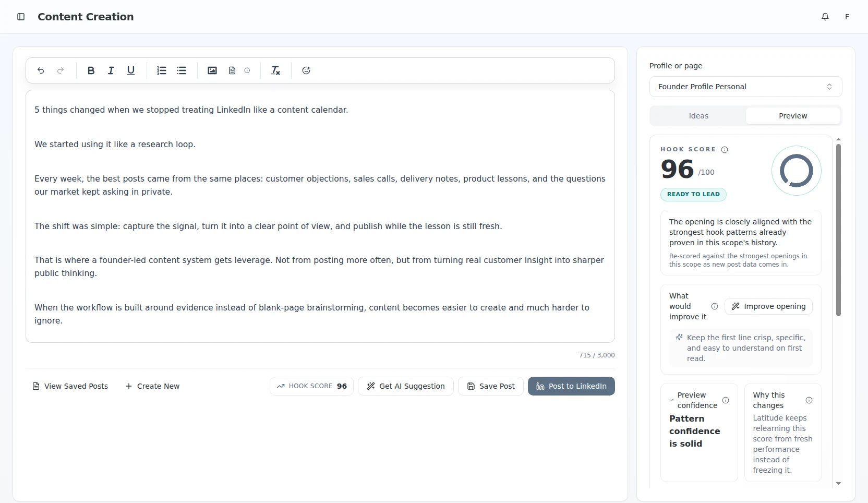Click the paragraph starting 'The shift was simple'
The height and width of the screenshot is (503, 868).
click(268, 226)
